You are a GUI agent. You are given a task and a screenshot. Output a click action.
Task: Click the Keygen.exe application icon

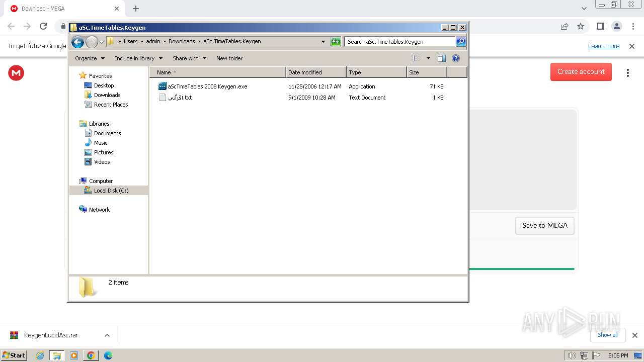click(x=163, y=86)
